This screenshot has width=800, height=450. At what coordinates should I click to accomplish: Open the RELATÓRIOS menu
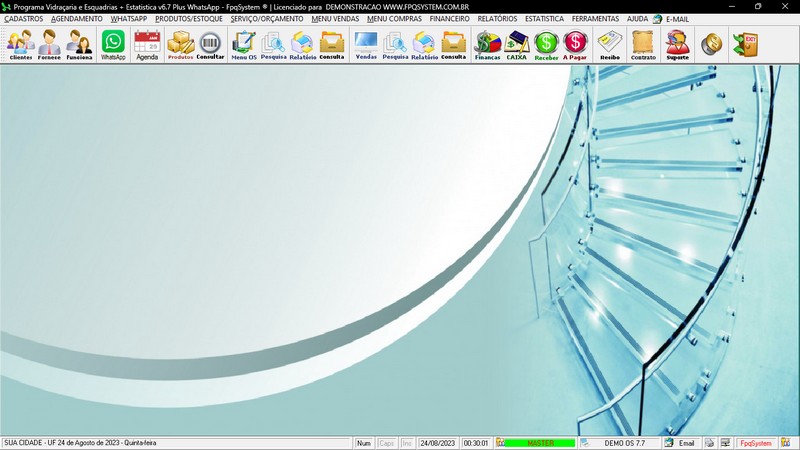pyautogui.click(x=497, y=19)
